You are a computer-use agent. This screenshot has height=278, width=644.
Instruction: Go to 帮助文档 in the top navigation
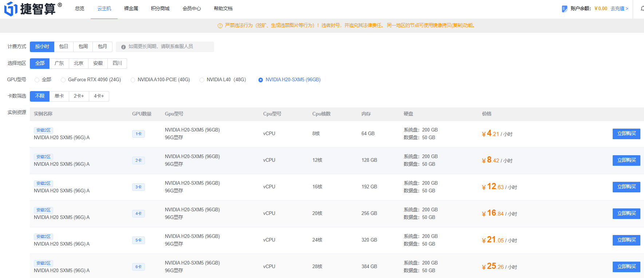pyautogui.click(x=223, y=9)
